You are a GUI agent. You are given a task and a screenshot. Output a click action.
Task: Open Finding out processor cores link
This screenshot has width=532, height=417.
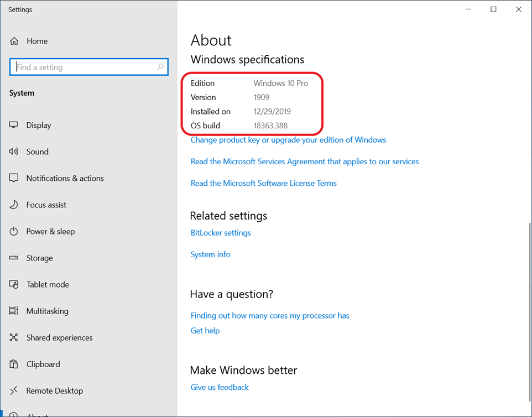pos(270,316)
